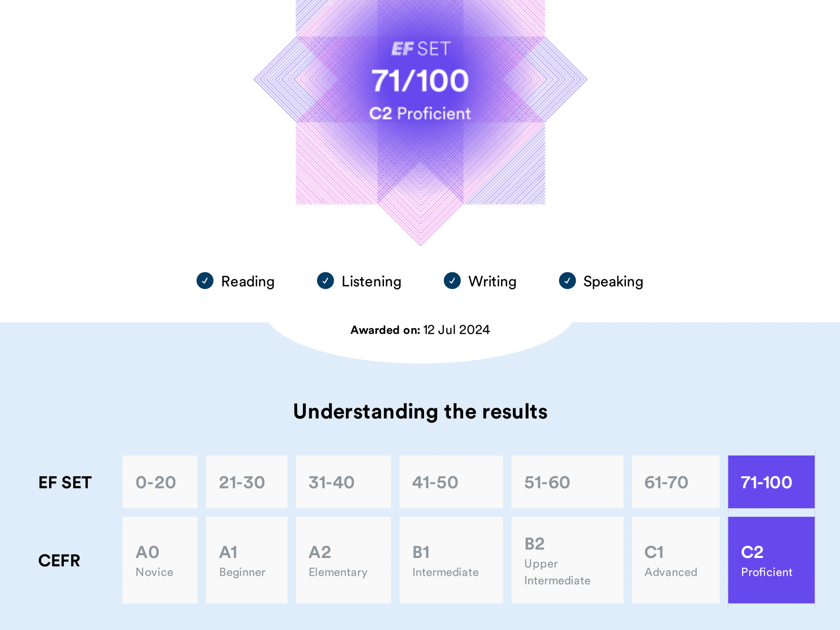Click the Writing checkmark icon
840x630 pixels.
[452, 281]
